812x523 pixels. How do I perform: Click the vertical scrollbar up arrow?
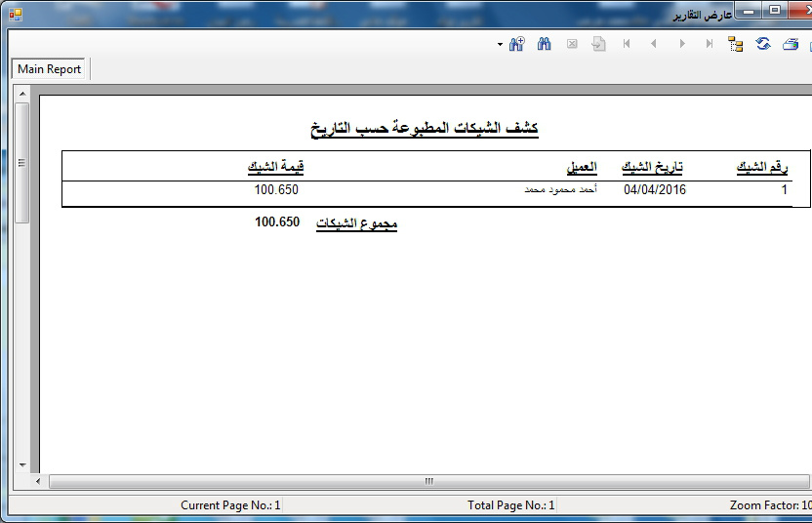(x=21, y=93)
